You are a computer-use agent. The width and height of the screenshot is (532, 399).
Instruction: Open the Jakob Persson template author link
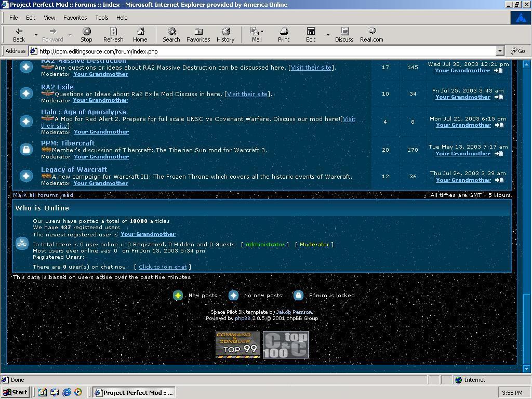pos(294,312)
